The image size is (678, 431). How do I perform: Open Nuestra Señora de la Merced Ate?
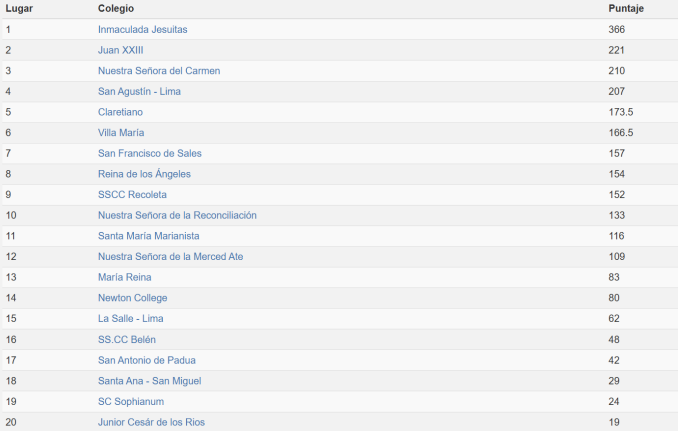(170, 257)
